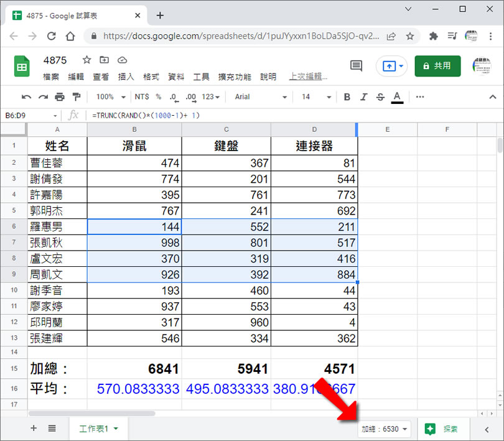Open the 檔案 menu

pos(51,77)
